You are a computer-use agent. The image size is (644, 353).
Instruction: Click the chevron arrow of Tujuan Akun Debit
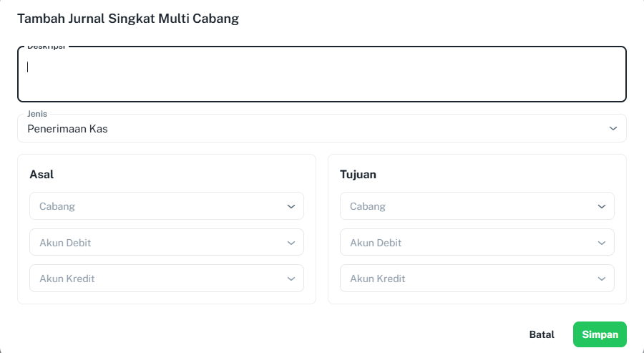601,243
